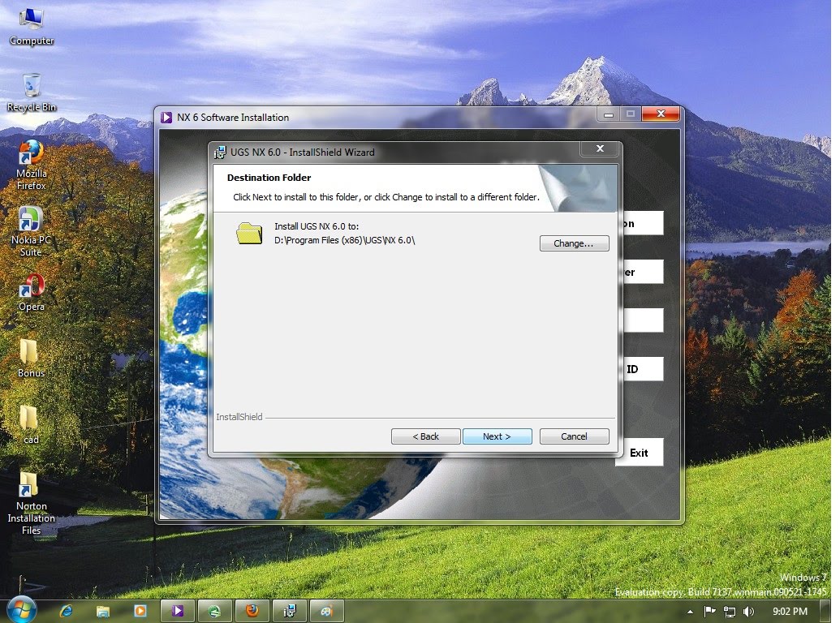Click Change to pick a different folder
Screen dimensions: 840x623
pyautogui.click(x=574, y=243)
